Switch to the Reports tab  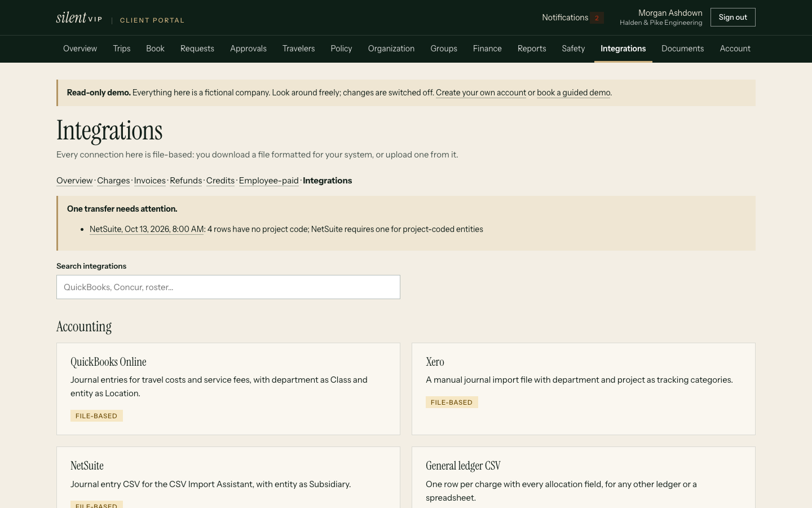tap(532, 49)
